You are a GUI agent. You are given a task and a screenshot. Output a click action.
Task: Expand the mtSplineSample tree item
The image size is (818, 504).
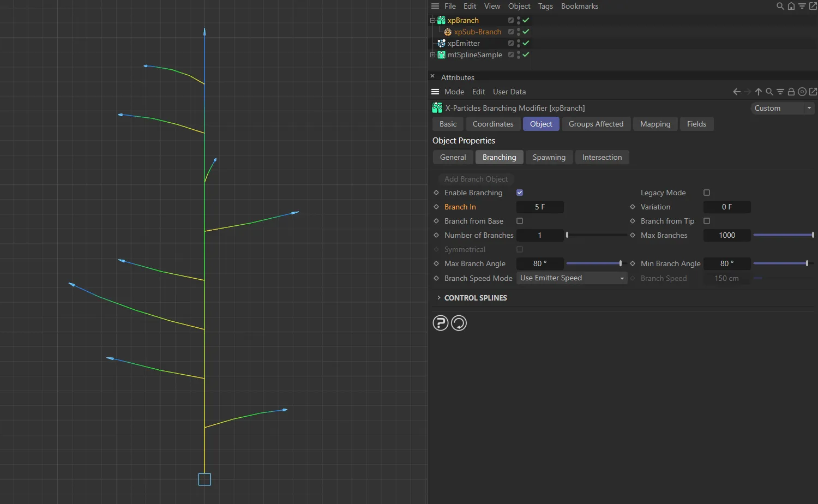tap(433, 55)
